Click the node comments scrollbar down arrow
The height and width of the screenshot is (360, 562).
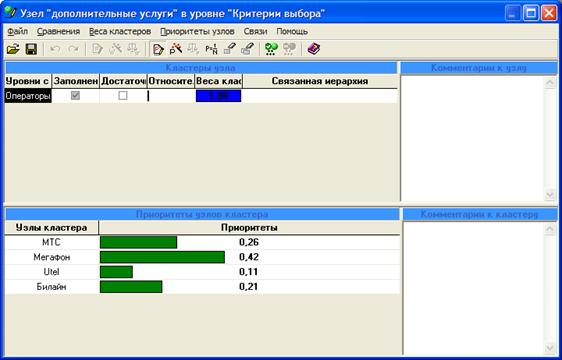(550, 194)
